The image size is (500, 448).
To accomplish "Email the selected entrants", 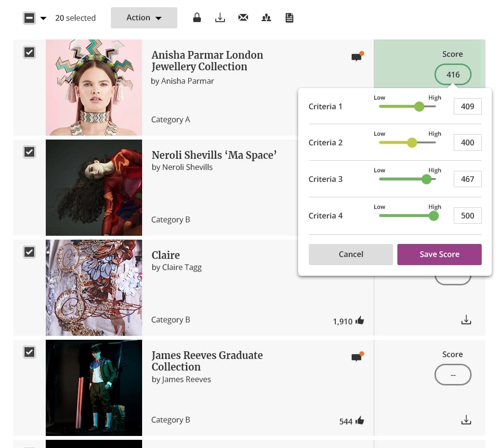I will pyautogui.click(x=243, y=17).
